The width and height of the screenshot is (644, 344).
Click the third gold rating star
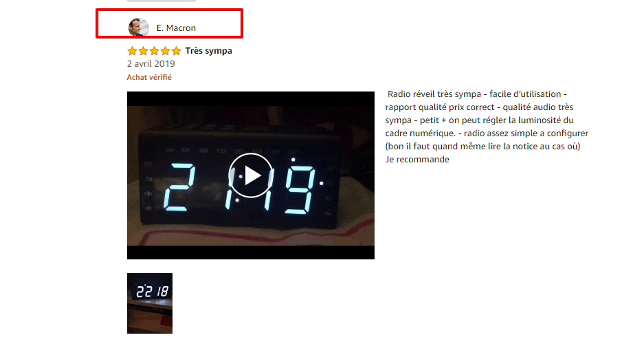(x=154, y=51)
